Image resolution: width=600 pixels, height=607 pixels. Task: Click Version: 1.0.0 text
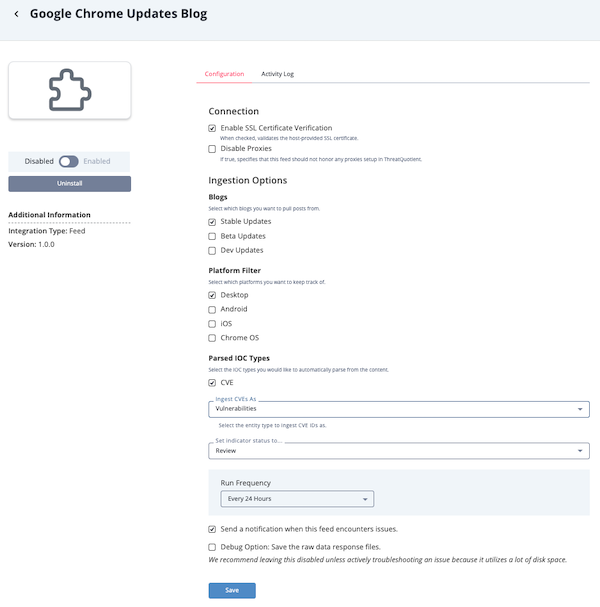coord(31,244)
